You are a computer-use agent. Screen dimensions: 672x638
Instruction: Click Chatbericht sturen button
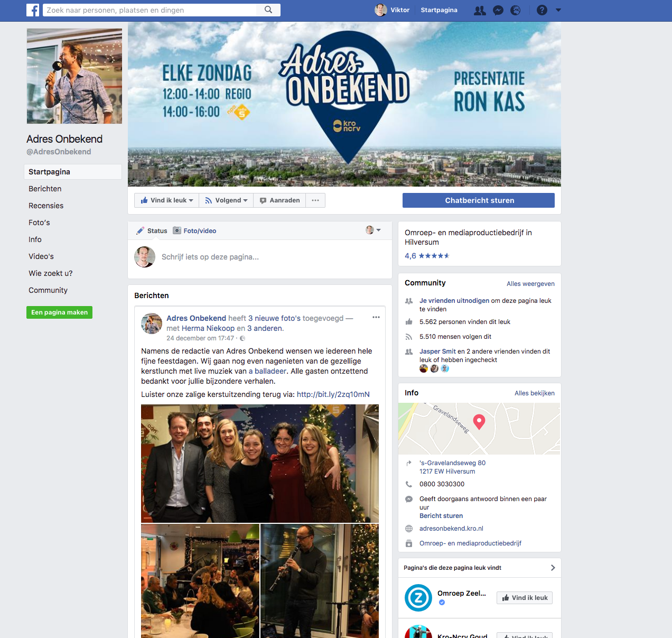click(479, 200)
